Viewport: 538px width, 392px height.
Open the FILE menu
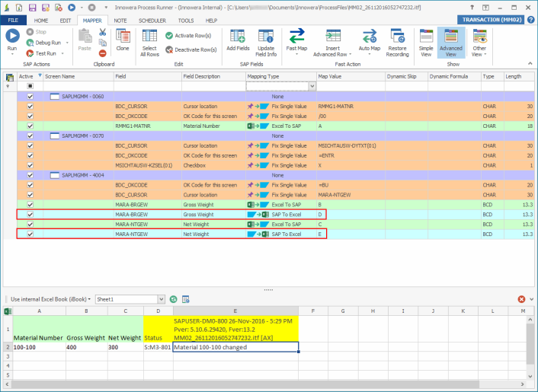(x=13, y=21)
